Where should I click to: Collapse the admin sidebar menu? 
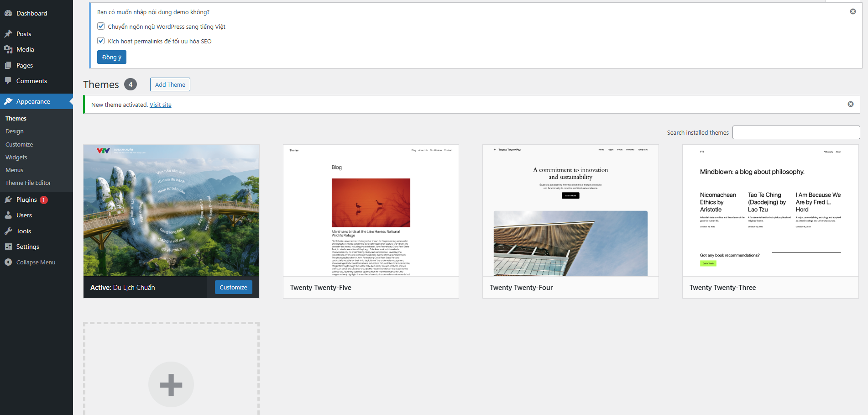[36, 262]
